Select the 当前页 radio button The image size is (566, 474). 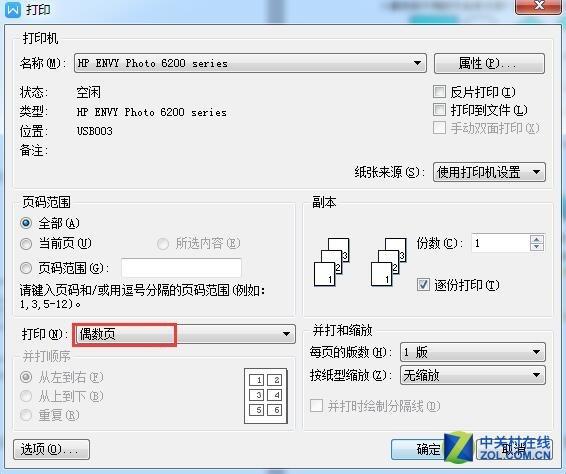point(26,244)
